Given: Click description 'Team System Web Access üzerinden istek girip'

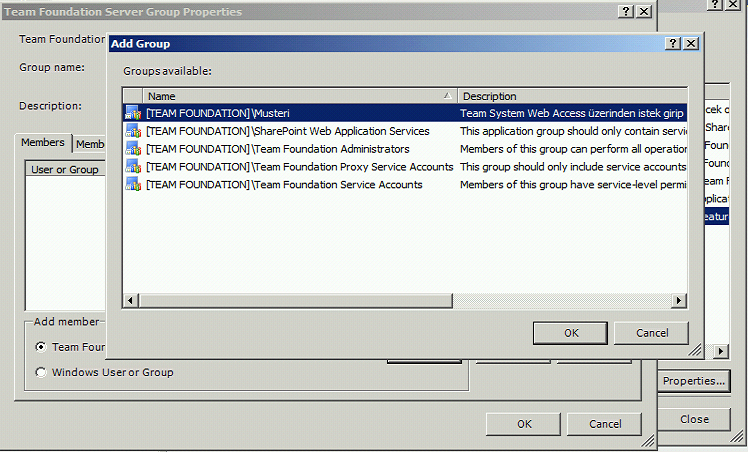Looking at the screenshot, I should click(x=571, y=113).
